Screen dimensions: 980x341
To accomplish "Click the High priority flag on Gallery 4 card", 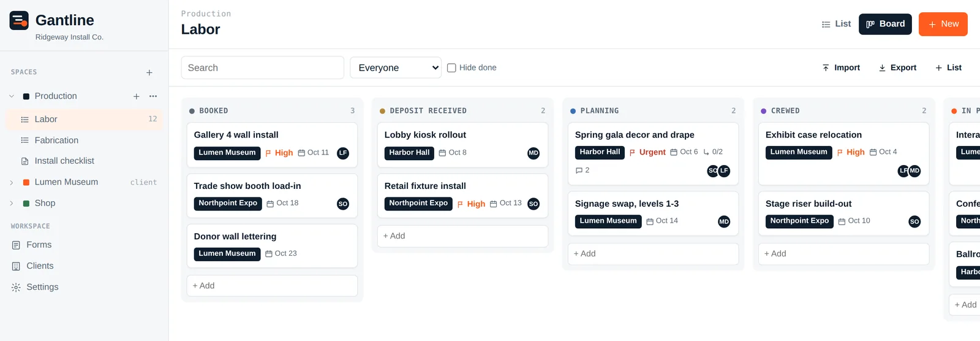I will tap(279, 153).
